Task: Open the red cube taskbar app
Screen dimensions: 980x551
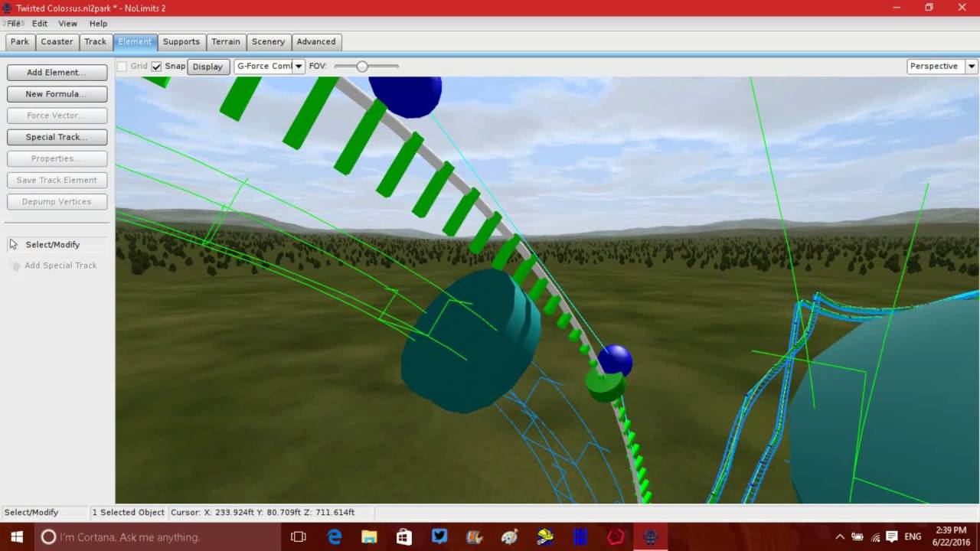Action: (x=616, y=537)
